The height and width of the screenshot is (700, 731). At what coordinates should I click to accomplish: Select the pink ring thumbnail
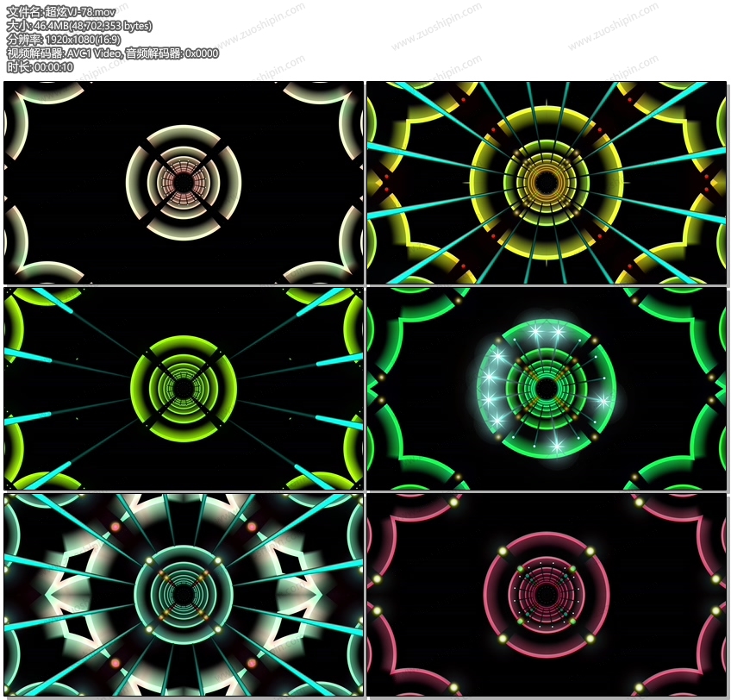pyautogui.click(x=547, y=594)
